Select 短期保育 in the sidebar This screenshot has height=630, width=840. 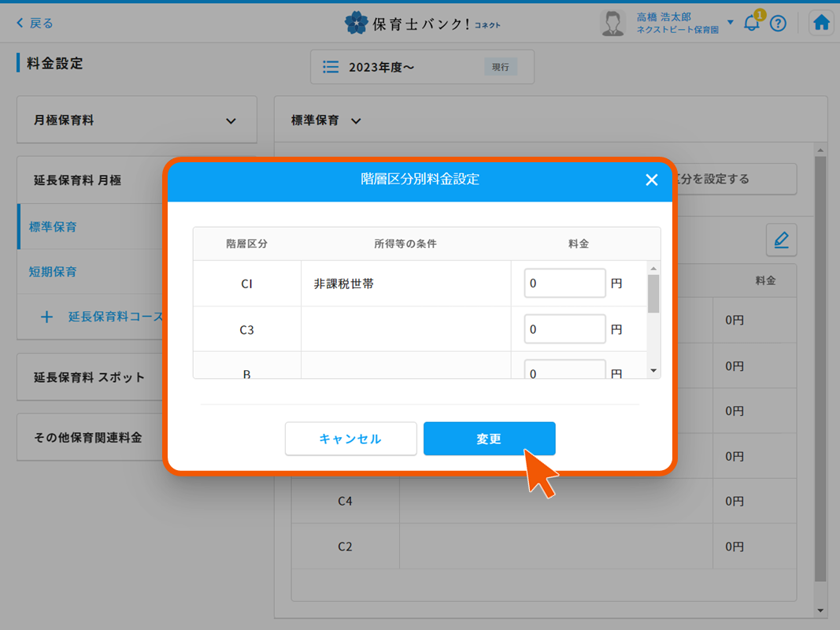53,272
